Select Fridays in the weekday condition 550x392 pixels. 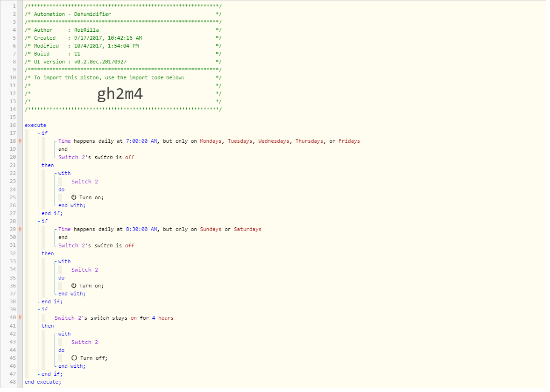point(349,141)
